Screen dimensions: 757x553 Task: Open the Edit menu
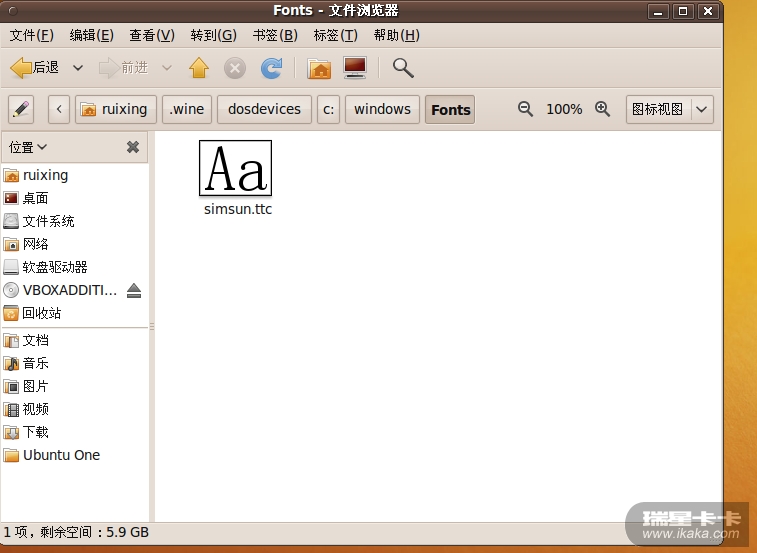(x=91, y=35)
